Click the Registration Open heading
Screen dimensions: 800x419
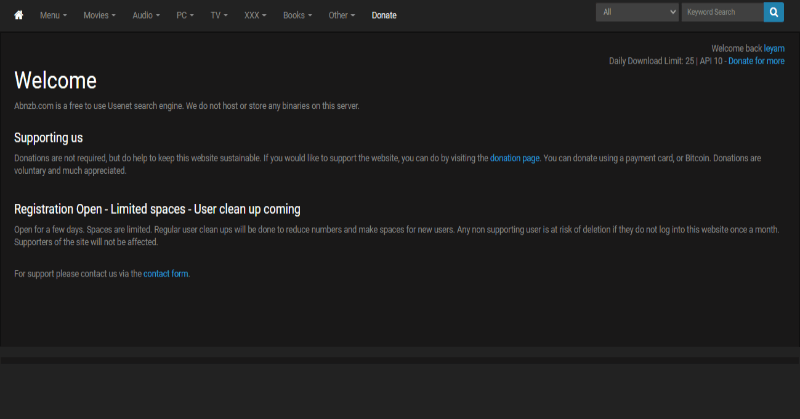click(157, 209)
